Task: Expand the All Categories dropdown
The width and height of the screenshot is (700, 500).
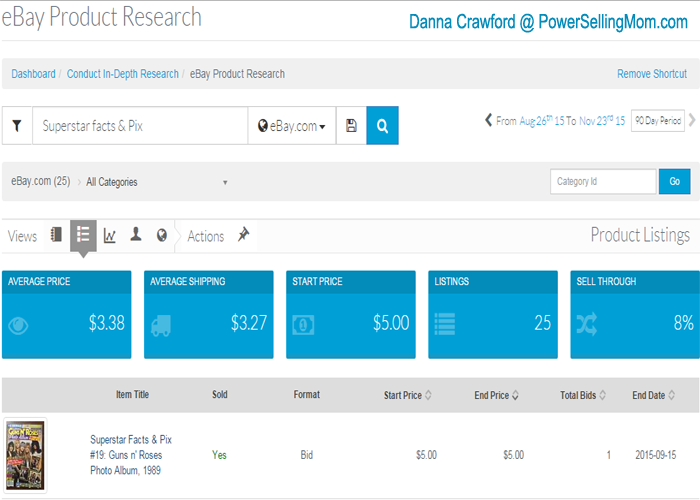Action: 157,182
